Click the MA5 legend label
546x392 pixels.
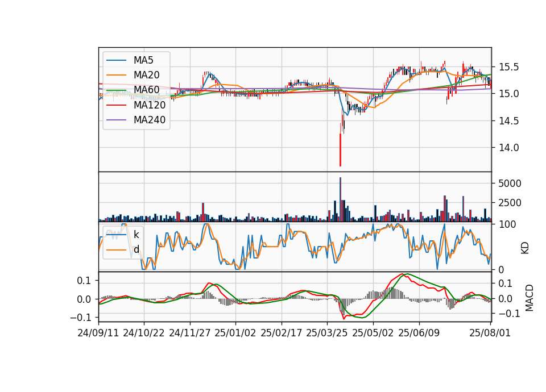pos(143,60)
